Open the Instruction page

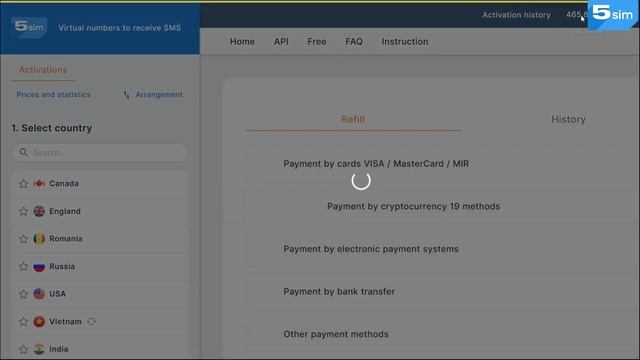(405, 42)
